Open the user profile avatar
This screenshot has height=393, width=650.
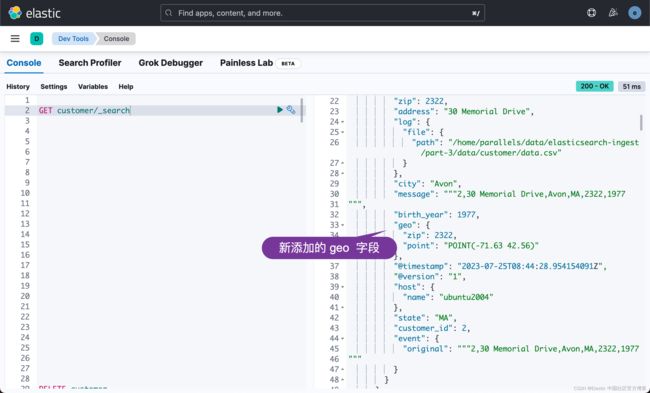(634, 13)
